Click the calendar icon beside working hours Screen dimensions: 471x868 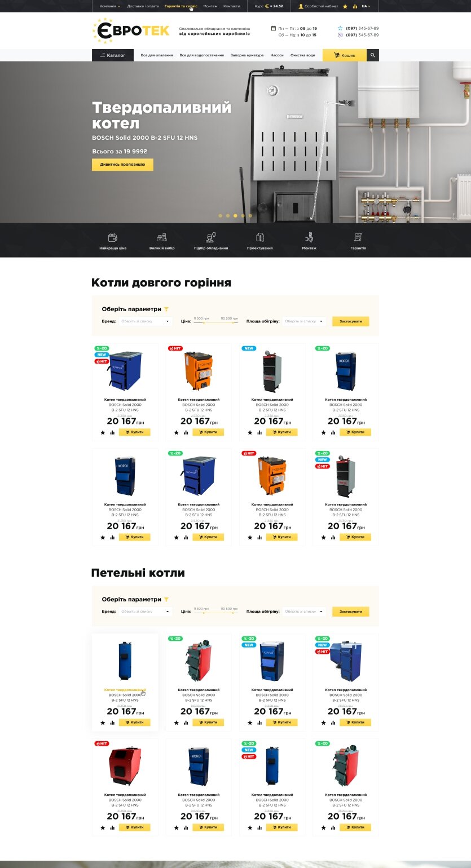pos(274,28)
